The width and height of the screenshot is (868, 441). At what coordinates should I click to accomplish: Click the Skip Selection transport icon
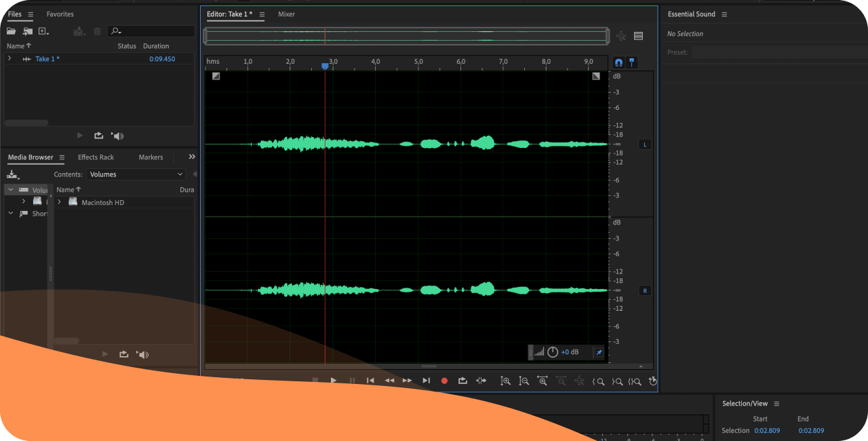click(481, 381)
